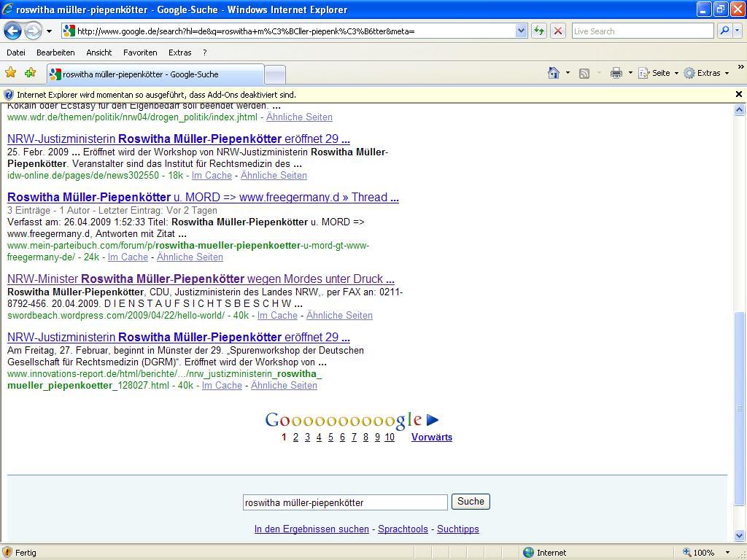
Task: Click the Google favicon in the address bar
Action: tap(69, 31)
